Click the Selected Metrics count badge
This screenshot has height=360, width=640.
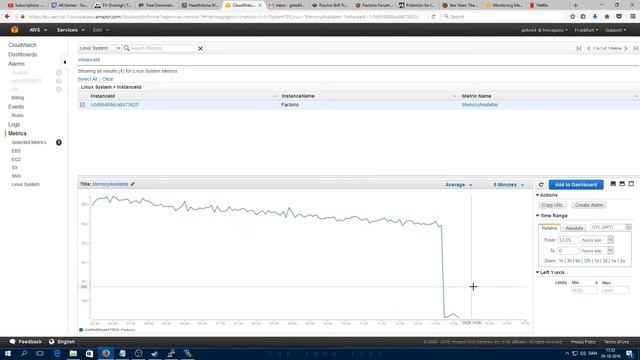(x=59, y=142)
